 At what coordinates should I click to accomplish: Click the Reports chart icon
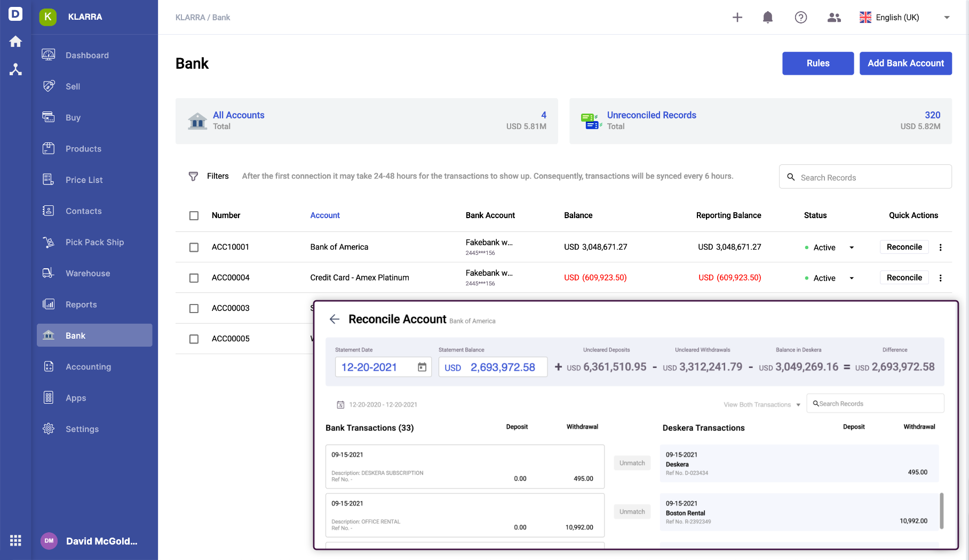[x=49, y=304]
